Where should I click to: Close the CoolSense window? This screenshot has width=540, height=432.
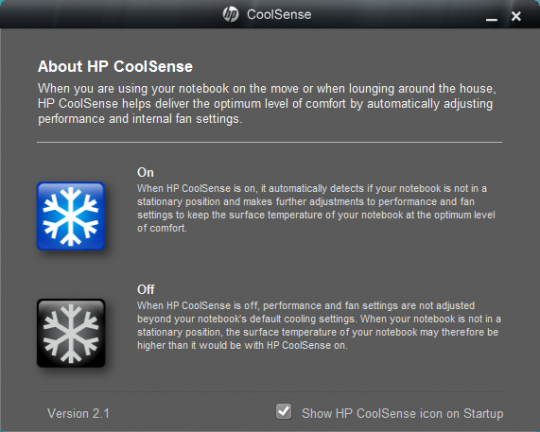pyautogui.click(x=516, y=16)
